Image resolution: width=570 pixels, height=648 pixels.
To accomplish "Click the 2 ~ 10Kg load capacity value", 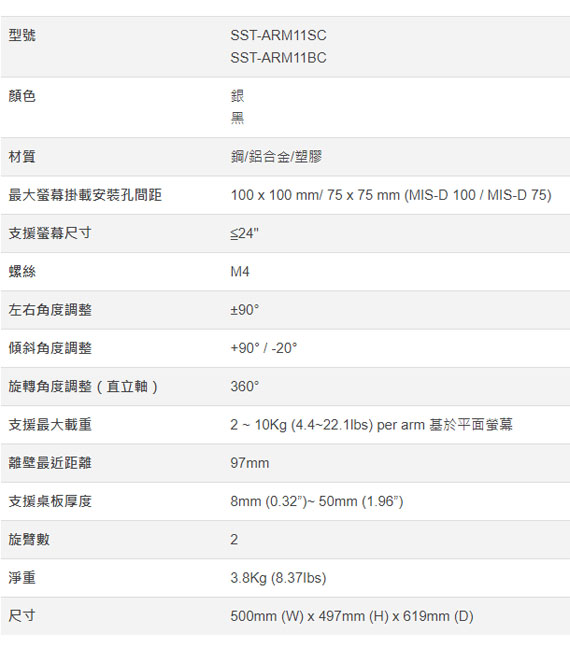I will coord(372,425).
